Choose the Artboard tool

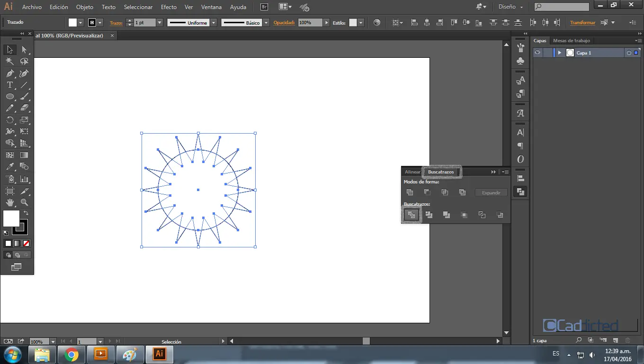[9, 191]
